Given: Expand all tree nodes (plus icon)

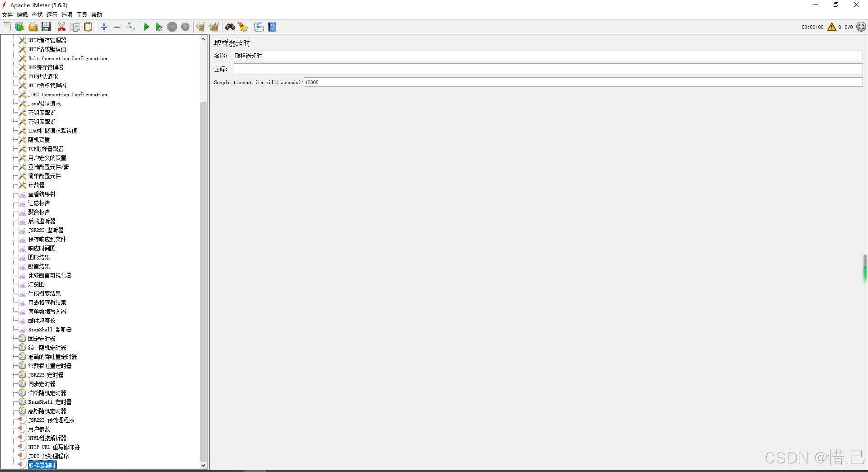Looking at the screenshot, I should 104,27.
